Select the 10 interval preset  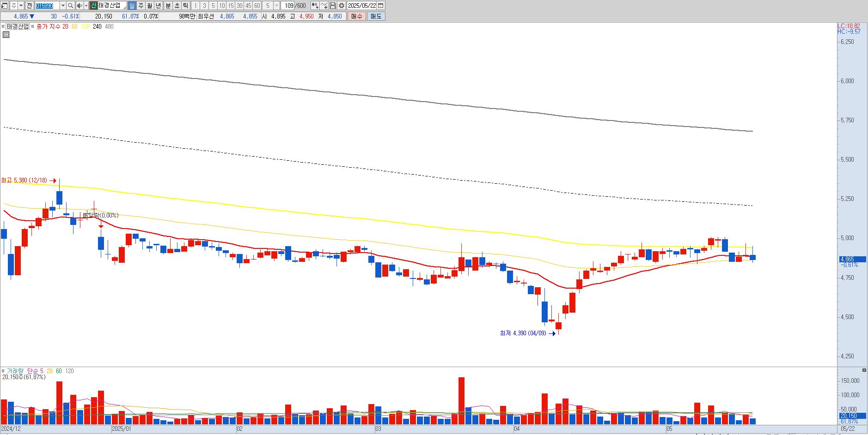(222, 6)
